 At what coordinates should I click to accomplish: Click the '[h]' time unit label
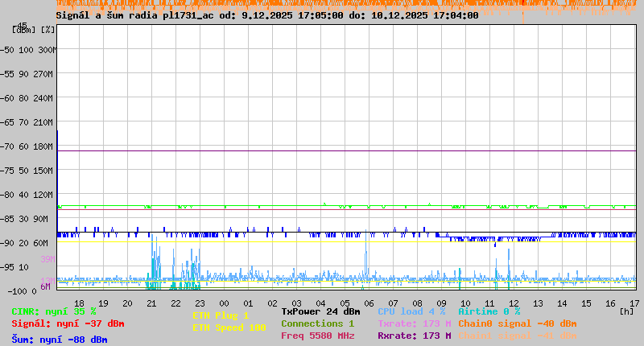click(626, 311)
